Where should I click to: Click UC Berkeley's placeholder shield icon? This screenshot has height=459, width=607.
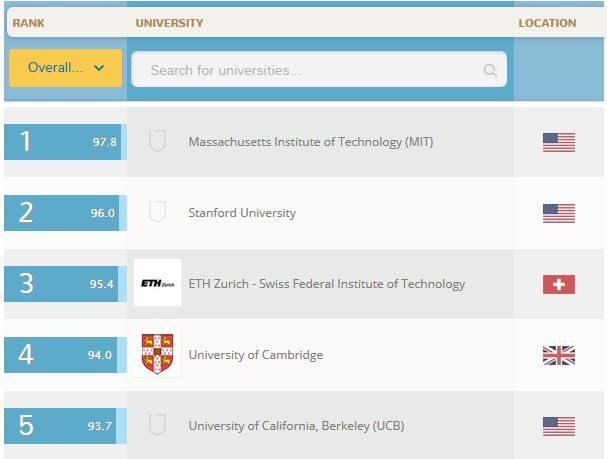tap(158, 425)
